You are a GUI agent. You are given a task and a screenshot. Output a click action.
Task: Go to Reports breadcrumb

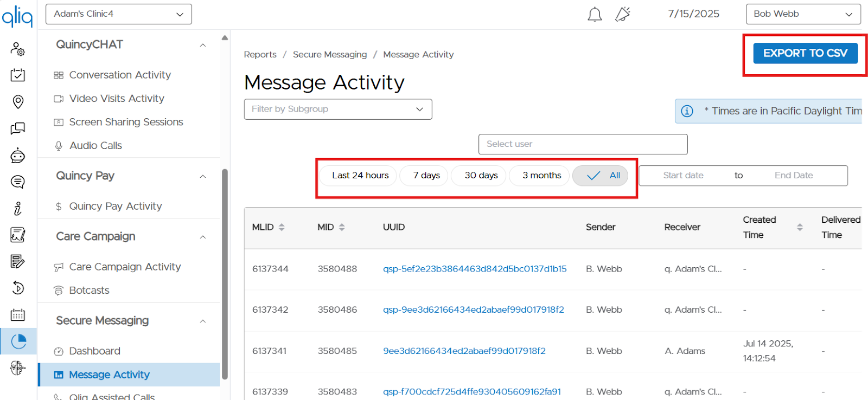point(260,54)
